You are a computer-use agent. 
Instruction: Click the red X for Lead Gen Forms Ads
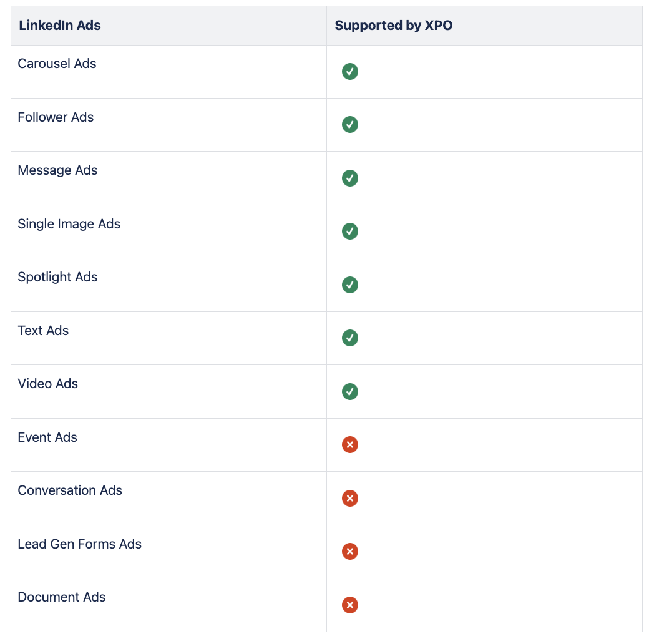point(350,552)
